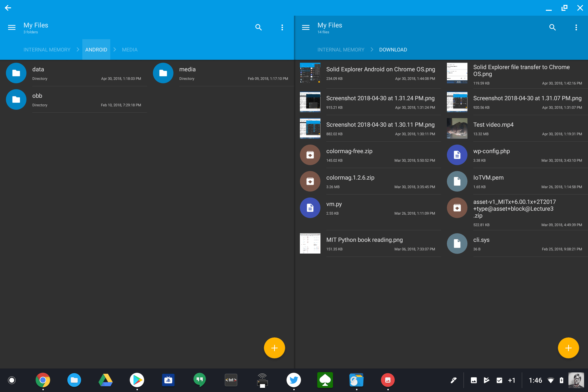Screen dimensions: 588x392
Task: Open the txt text editor on shelf
Action: tap(231, 380)
